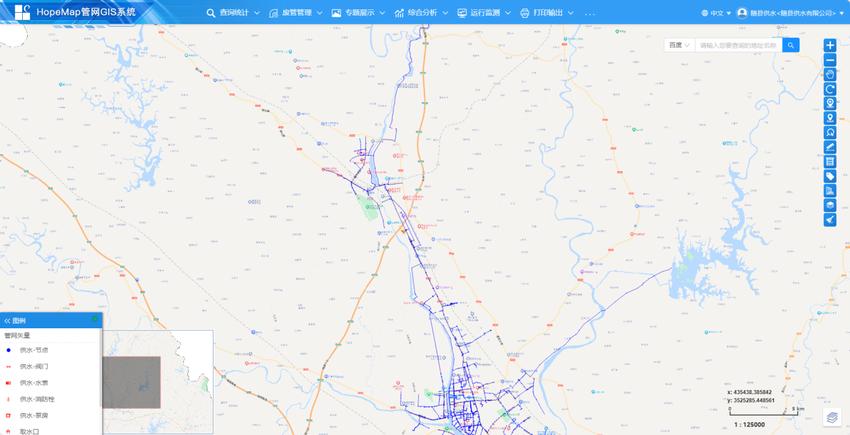
Task: Click the clear broom tool
Action: click(x=830, y=219)
